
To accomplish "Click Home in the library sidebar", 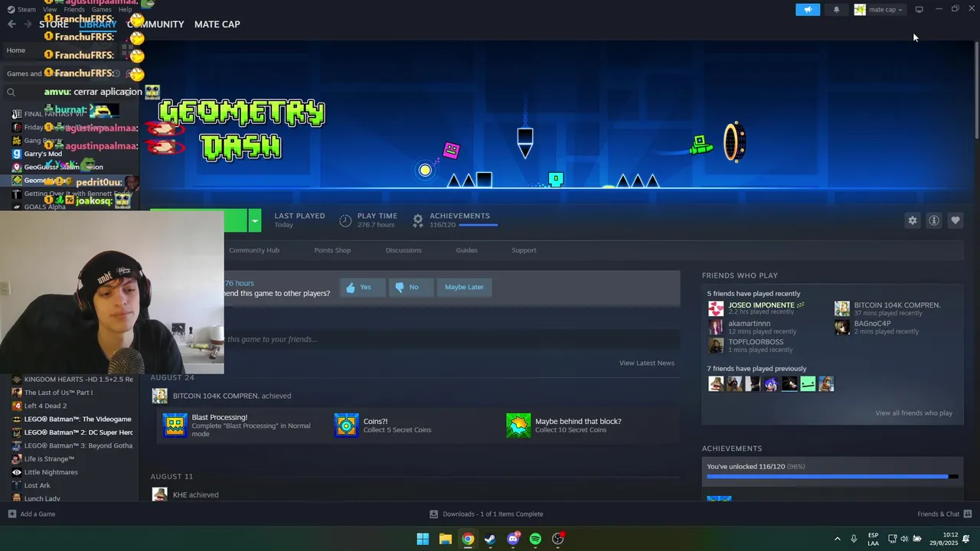I will [15, 51].
